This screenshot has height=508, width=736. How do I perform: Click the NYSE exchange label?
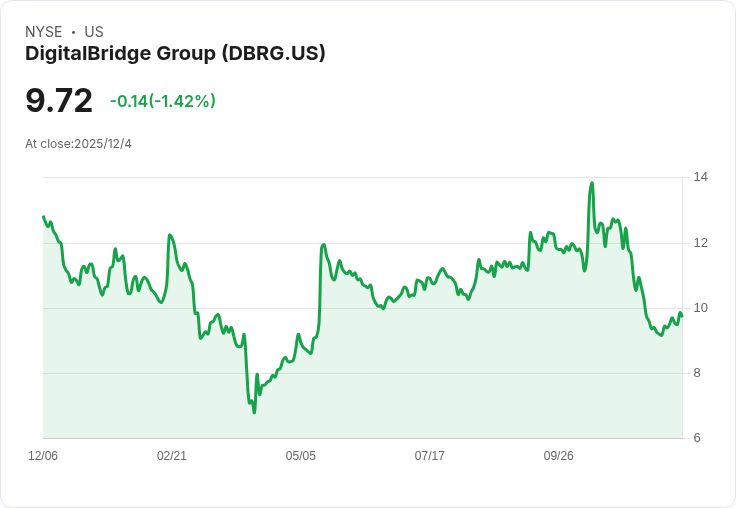point(44,32)
